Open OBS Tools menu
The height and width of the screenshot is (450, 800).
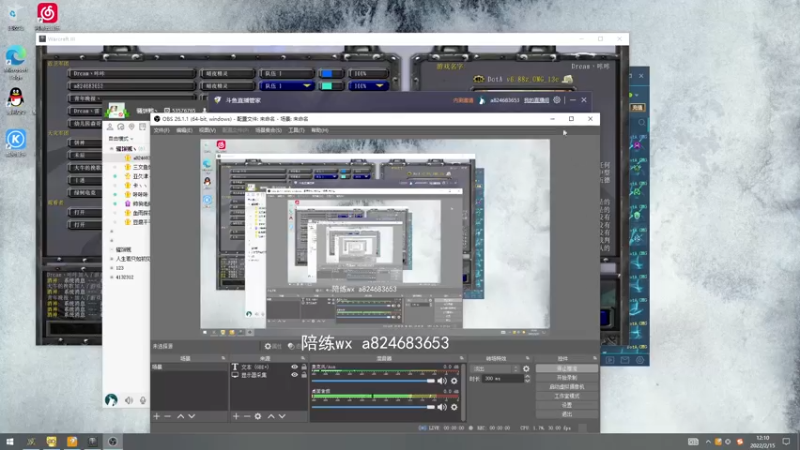[x=296, y=131]
